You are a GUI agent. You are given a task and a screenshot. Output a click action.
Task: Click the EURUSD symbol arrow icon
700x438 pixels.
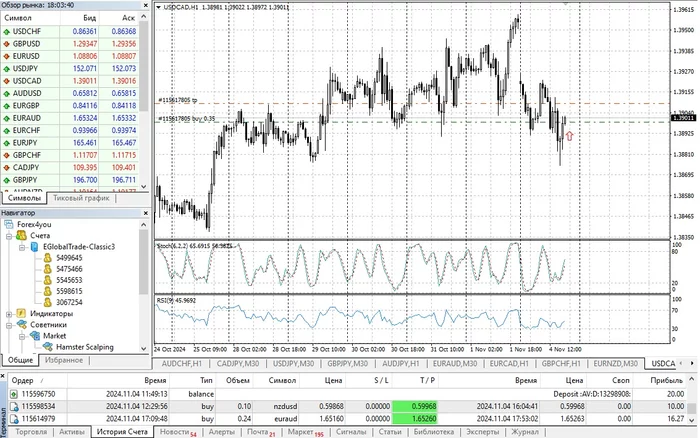point(6,56)
